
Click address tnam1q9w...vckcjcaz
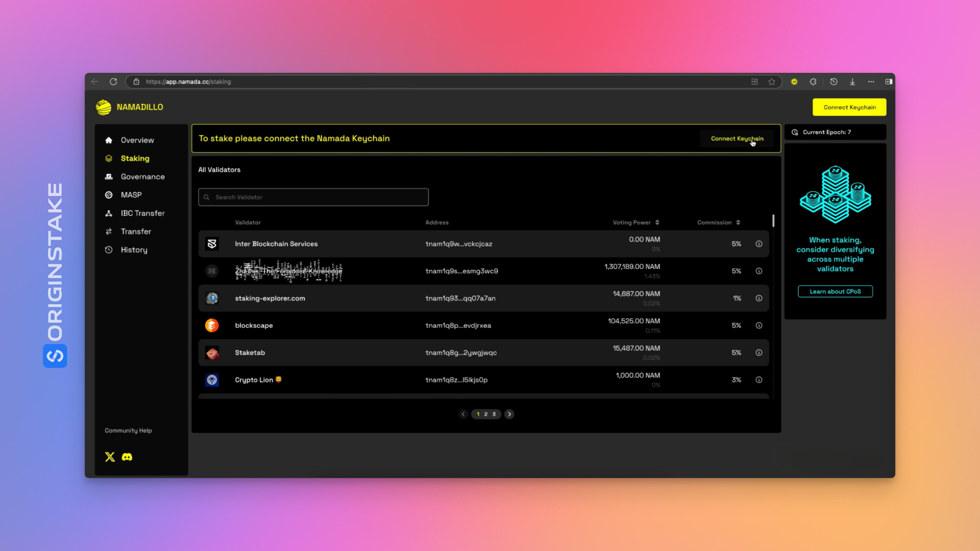click(458, 244)
